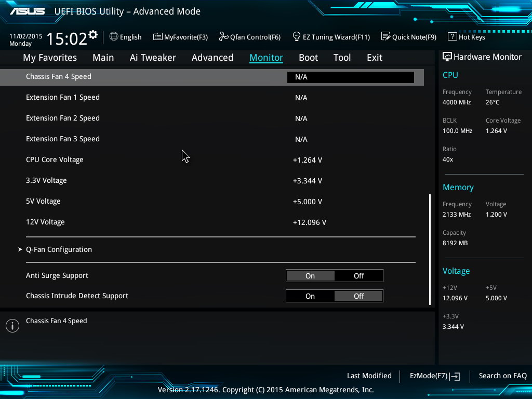Show Hot Keys question mark icon
Viewport: 532px width, 399px height.
(x=452, y=37)
